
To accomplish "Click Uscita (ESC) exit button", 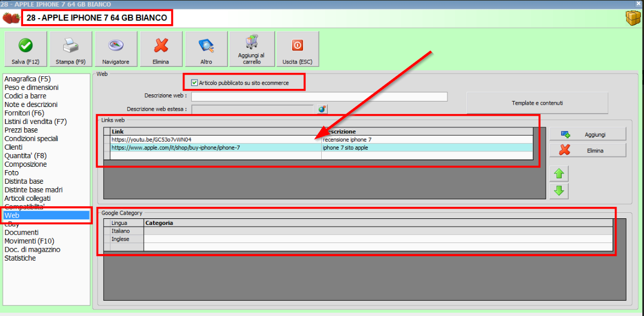I will coord(298,49).
